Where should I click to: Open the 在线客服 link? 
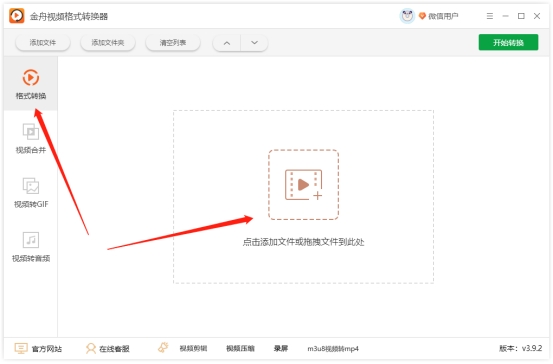pyautogui.click(x=114, y=349)
